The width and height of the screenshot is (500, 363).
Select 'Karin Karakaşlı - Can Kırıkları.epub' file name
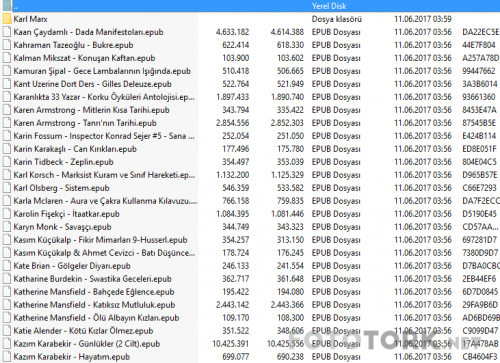75,149
